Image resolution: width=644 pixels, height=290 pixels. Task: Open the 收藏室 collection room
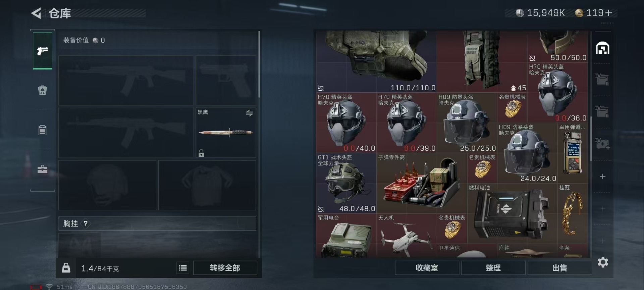tap(427, 268)
